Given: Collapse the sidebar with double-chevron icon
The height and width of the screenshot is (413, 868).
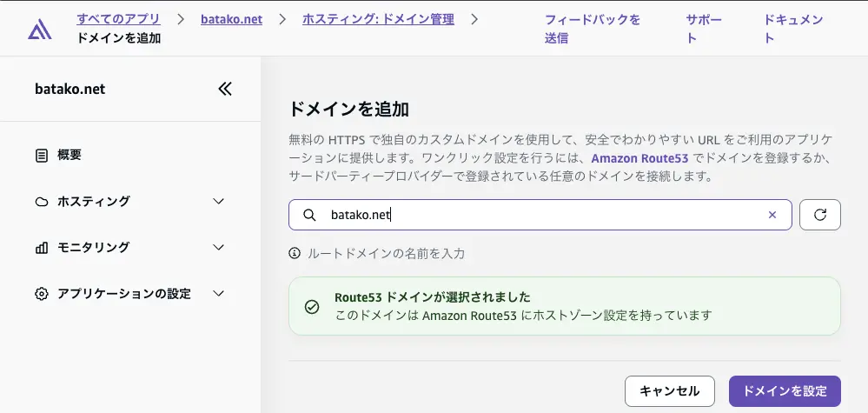Looking at the screenshot, I should pos(225,89).
